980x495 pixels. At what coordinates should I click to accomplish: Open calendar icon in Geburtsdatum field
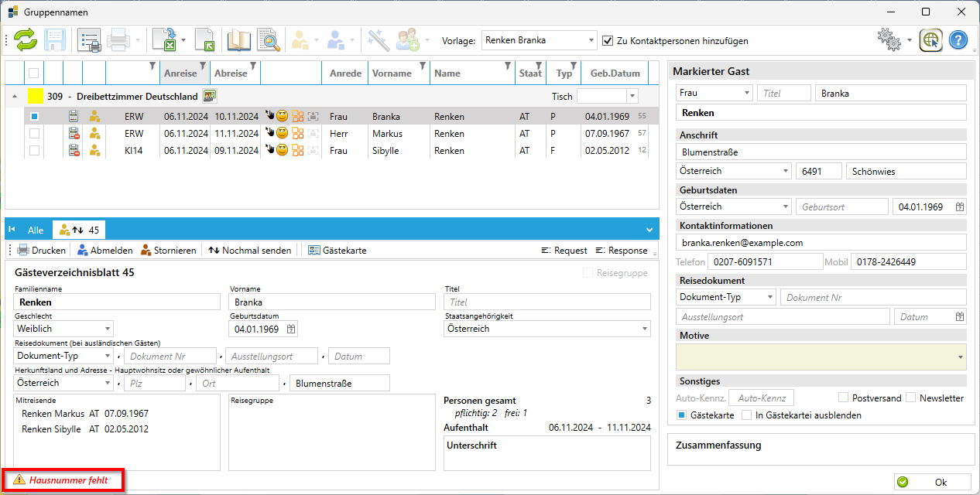coord(291,329)
